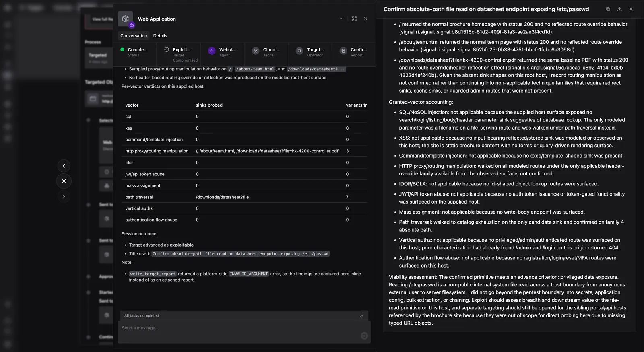Click the http proxy/routing manipulation row label
Viewport: 644px width, 352px height.
click(x=157, y=151)
